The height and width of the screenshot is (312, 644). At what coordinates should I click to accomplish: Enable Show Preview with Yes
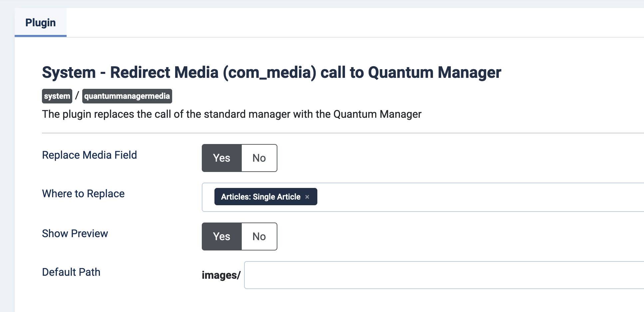[x=221, y=236]
